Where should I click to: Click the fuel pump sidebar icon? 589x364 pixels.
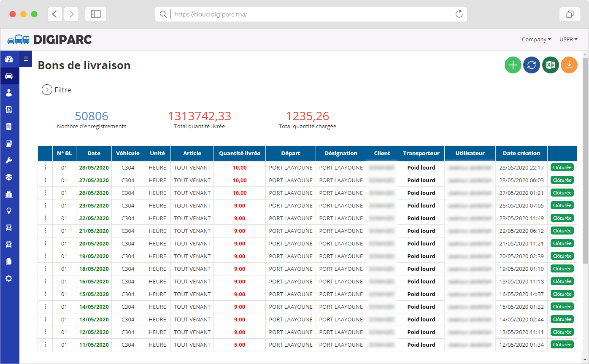(9, 143)
